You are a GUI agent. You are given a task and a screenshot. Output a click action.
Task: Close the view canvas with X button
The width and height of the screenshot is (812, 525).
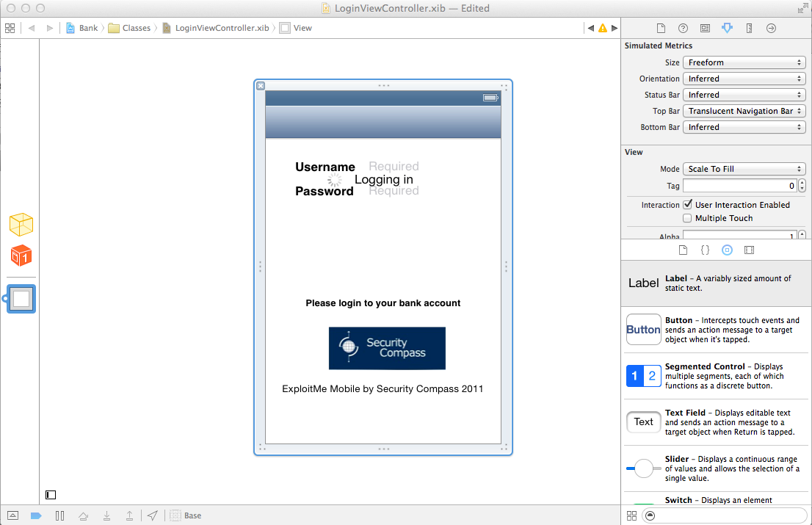click(x=261, y=86)
